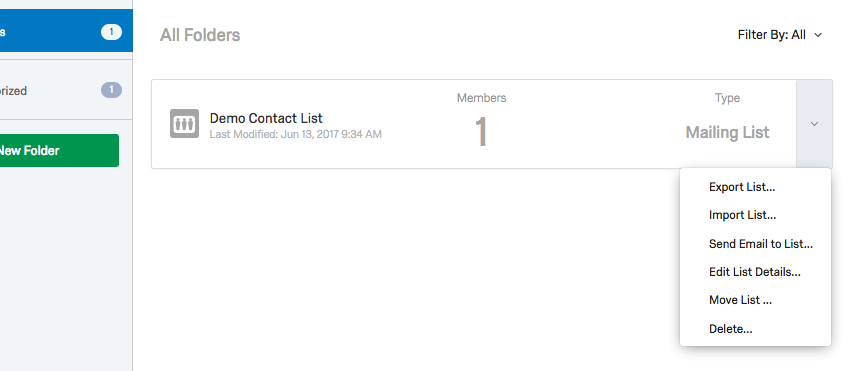Click the Mailing List type label
Viewport: 850px width, 371px height.
[x=727, y=132]
